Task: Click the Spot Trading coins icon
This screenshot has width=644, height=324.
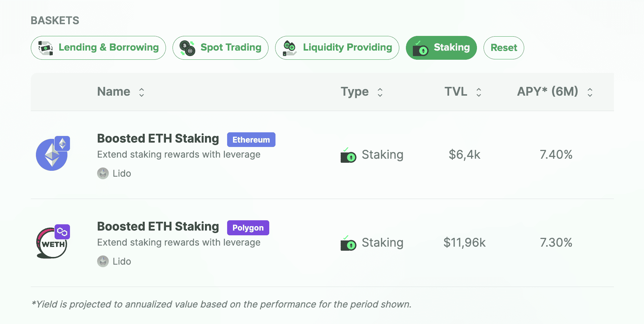Action: [x=188, y=48]
